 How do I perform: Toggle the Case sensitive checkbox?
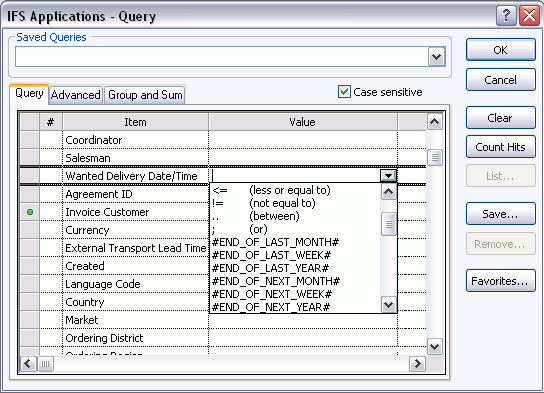(344, 92)
